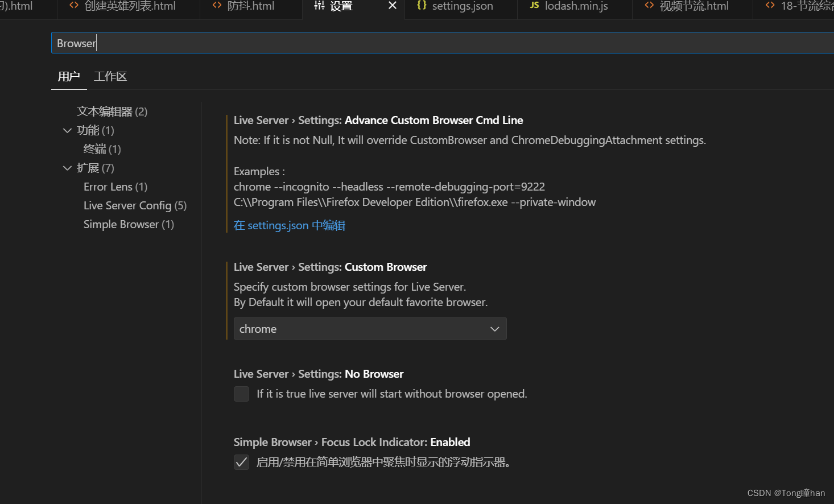Click the HTML icon on 视频节流.html tab
This screenshot has width=834, height=504.
point(649,6)
